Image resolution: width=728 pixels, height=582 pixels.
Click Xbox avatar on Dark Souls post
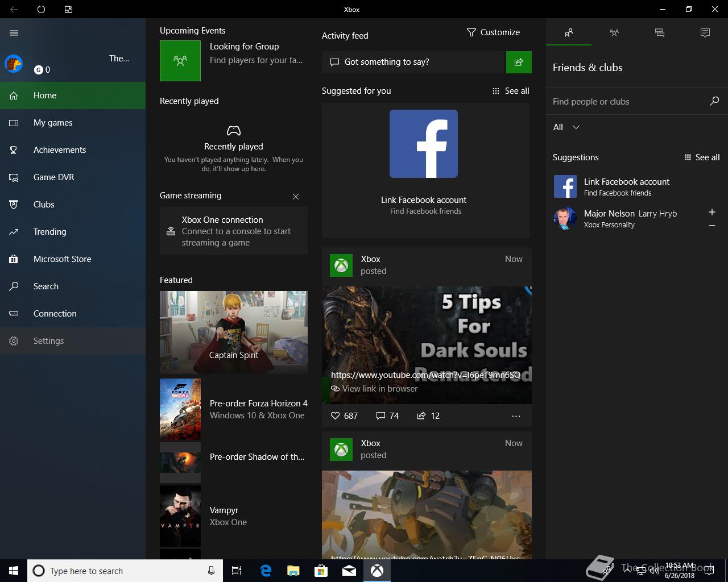341,265
